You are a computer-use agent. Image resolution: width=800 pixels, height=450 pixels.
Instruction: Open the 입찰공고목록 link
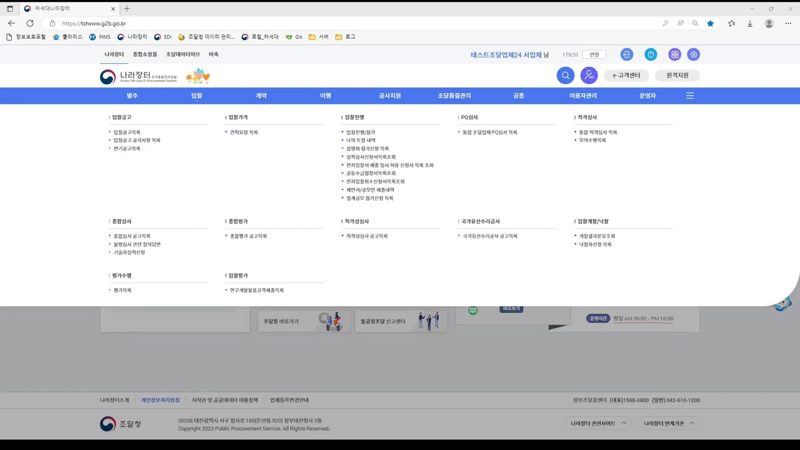pos(127,132)
